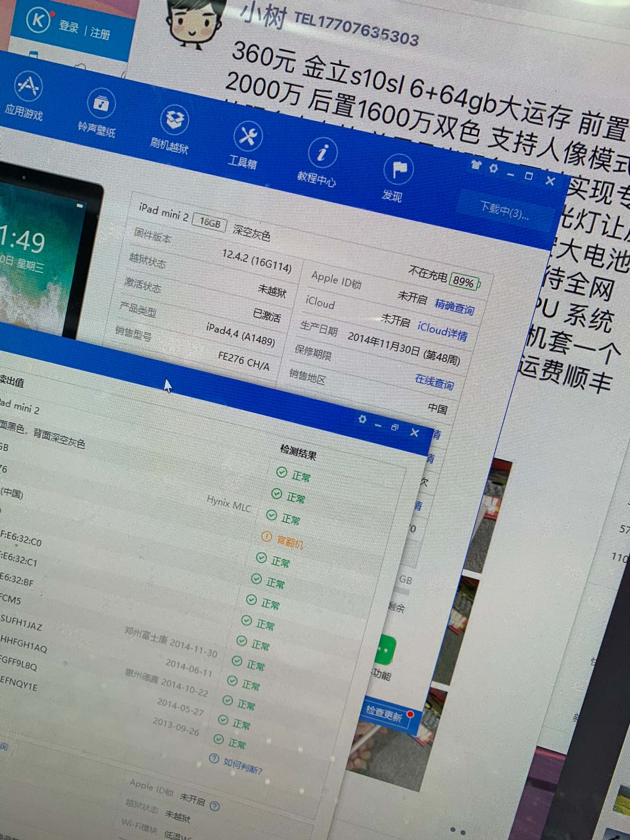Click the firmware version 12.4.2 (16G114)

(x=257, y=261)
